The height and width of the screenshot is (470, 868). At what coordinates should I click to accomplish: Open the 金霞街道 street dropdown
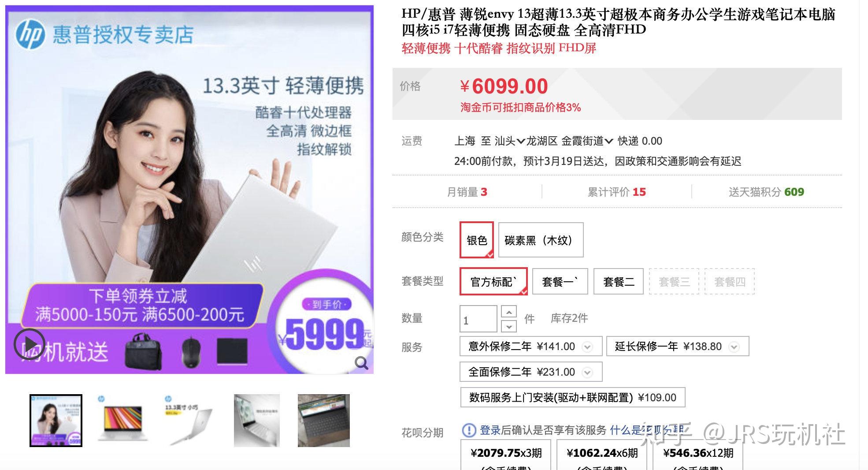[x=587, y=141]
